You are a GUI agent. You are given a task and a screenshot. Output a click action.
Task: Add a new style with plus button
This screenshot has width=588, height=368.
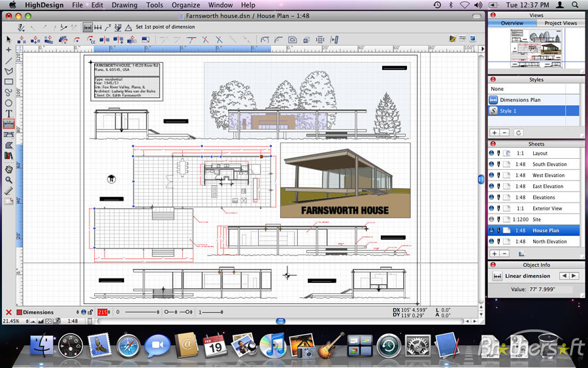coord(495,133)
